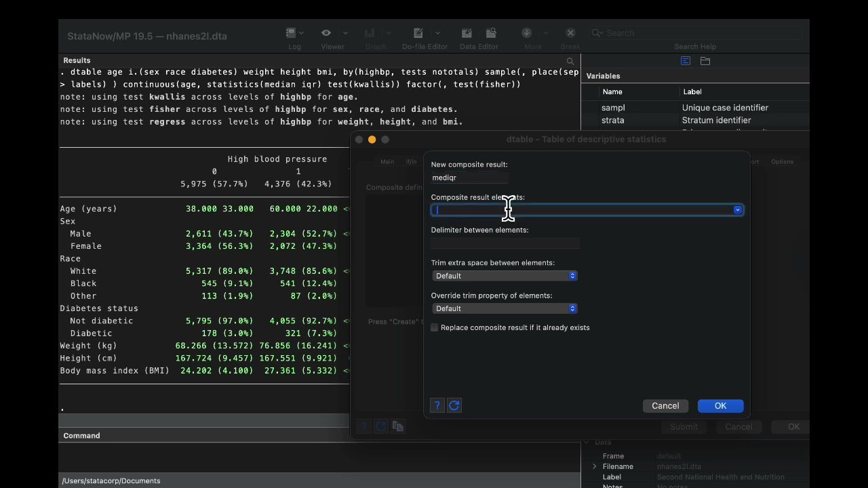Click Cancel in composite result dialog
868x488 pixels.
coord(665,406)
